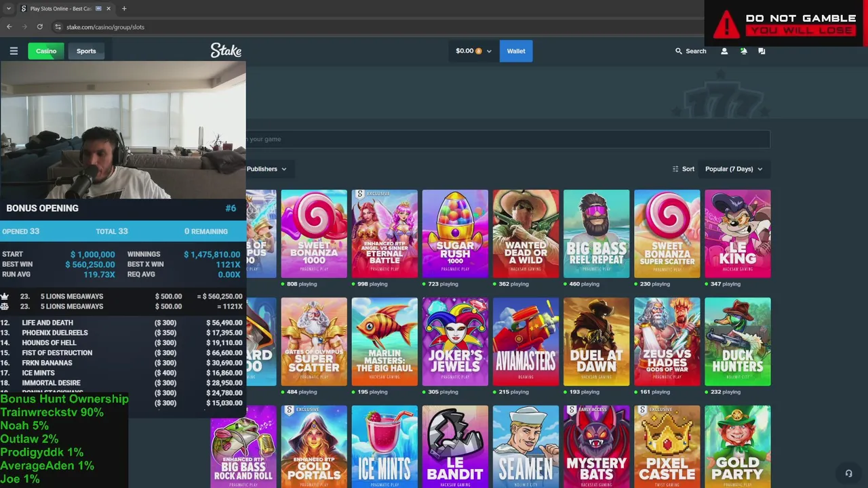Screen dimensions: 868x488
Task: Click 'HOUNDS OF HELL' row in bonus list
Action: coord(122,343)
